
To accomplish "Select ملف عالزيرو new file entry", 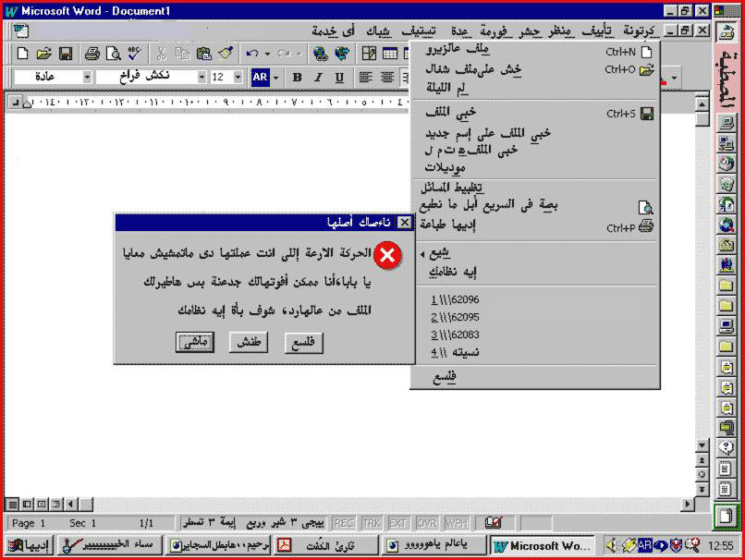I will click(535, 50).
